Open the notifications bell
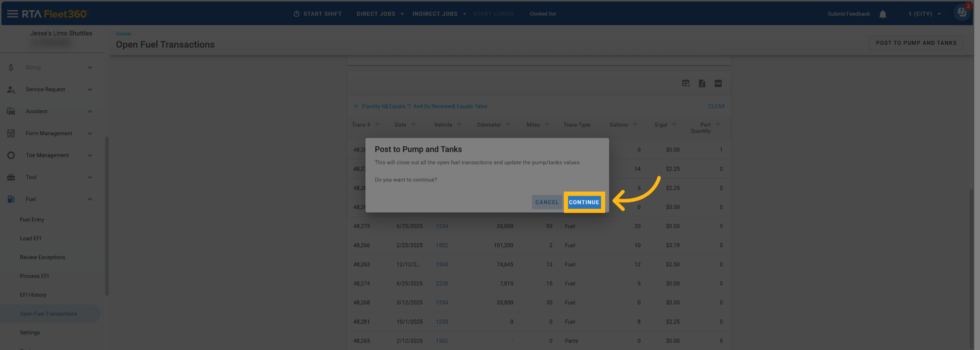Screen dimensions: 980x350 point(883,14)
